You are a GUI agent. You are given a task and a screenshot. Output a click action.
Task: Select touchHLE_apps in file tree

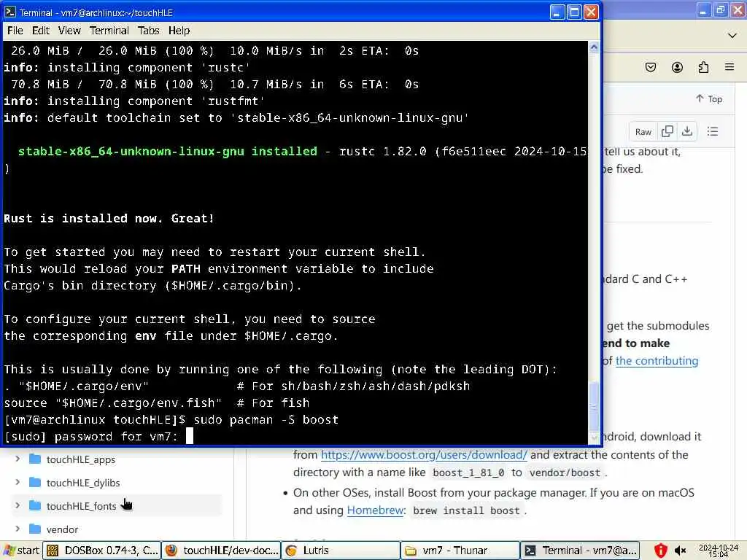[x=80, y=459]
